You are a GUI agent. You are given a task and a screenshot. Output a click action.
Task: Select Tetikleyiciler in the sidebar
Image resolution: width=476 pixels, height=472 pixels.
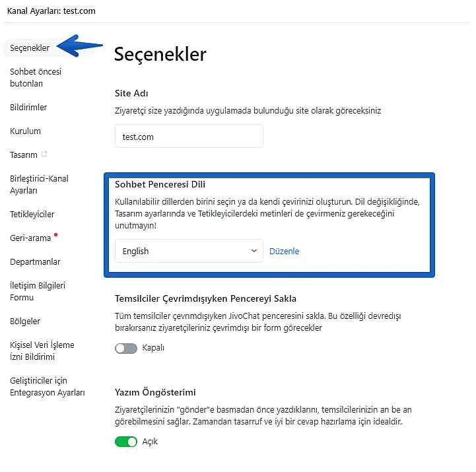pyautogui.click(x=32, y=214)
